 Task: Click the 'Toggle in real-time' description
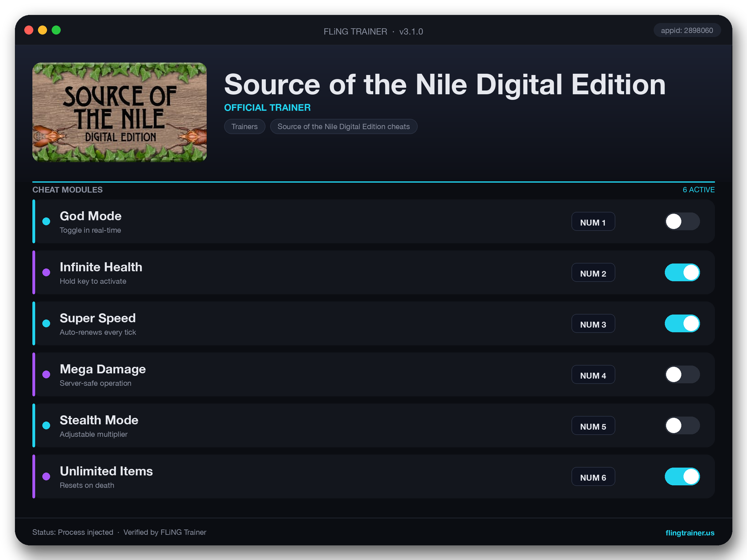point(90,230)
